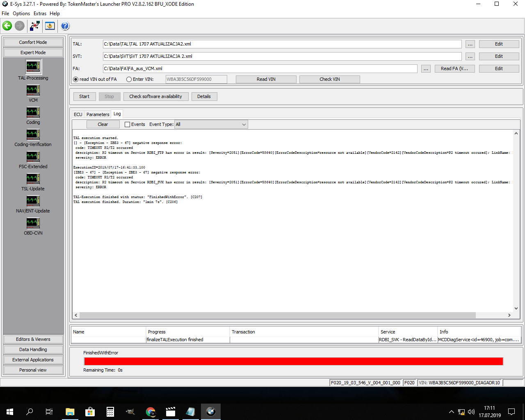Screen dimensions: 525x420
Task: Click the Start button
Action: coord(84,96)
